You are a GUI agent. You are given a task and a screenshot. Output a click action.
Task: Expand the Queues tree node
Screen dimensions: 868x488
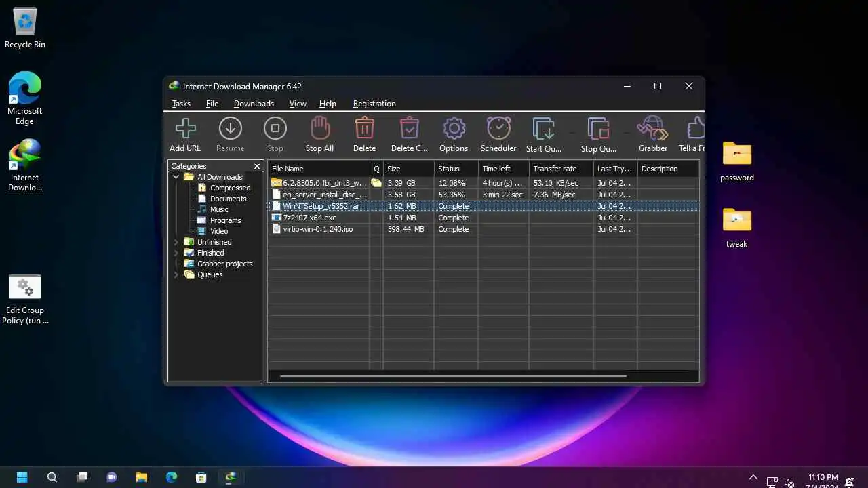point(176,274)
